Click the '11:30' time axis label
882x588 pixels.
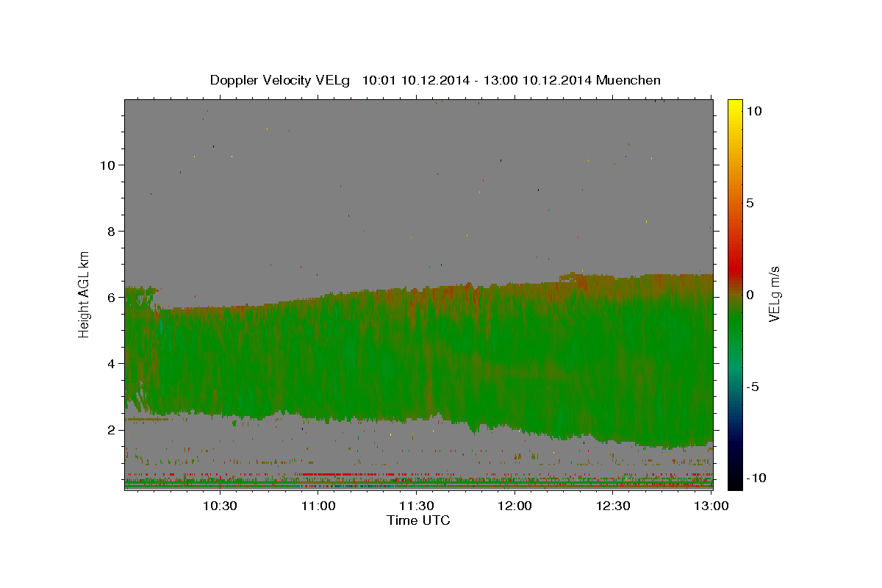pyautogui.click(x=417, y=506)
